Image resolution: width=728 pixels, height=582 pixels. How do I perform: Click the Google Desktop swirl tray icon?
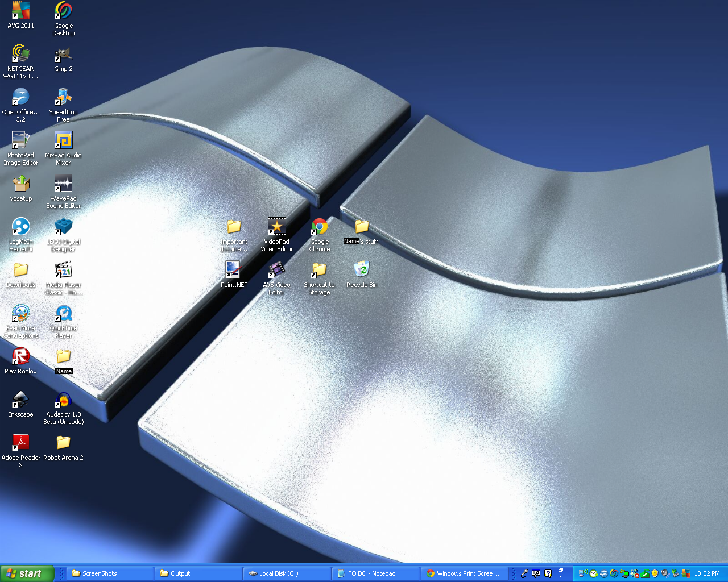click(614, 573)
